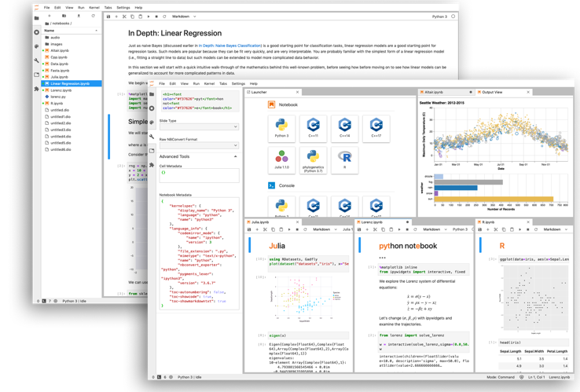Run cell in Julia.ipynb panel toolbar

coord(289,229)
